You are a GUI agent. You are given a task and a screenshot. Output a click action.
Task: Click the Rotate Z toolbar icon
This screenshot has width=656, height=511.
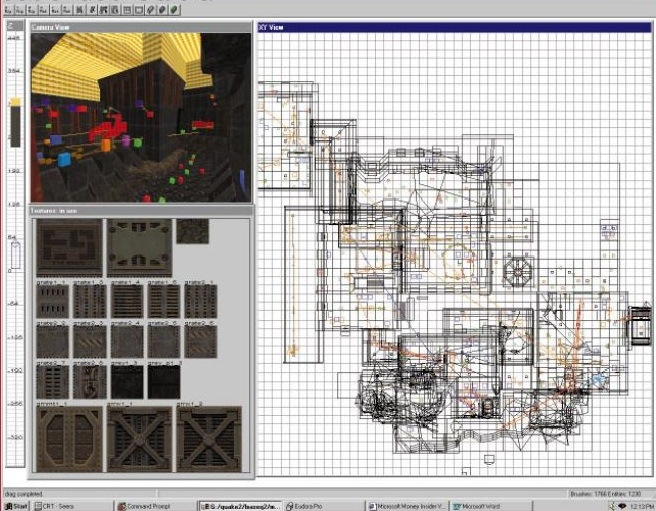[67, 10]
